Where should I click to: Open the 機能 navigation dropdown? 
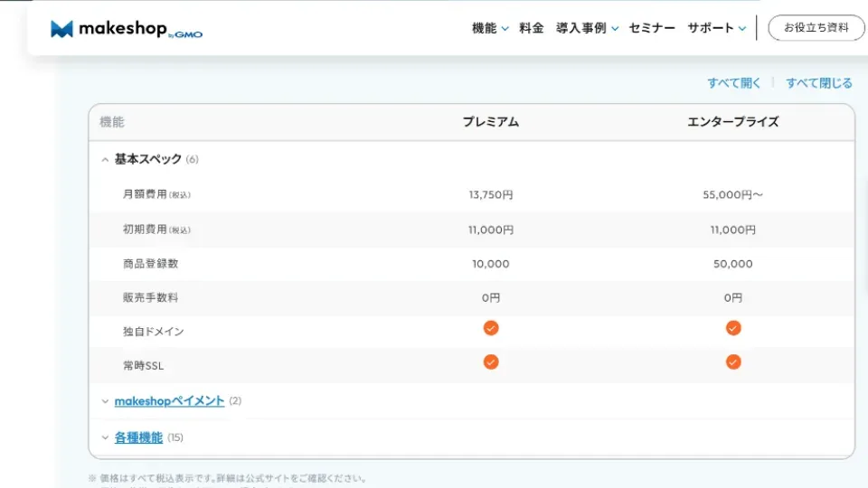tap(490, 28)
